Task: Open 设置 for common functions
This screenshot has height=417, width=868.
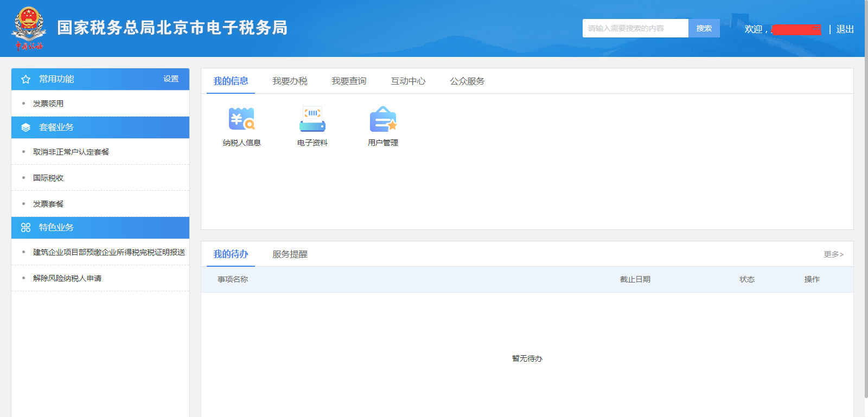Action: tap(171, 79)
